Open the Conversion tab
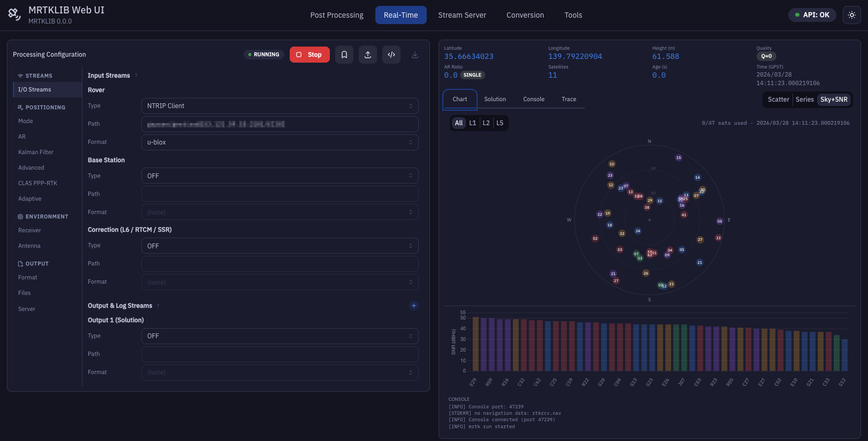This screenshot has width=868, height=441. [525, 15]
